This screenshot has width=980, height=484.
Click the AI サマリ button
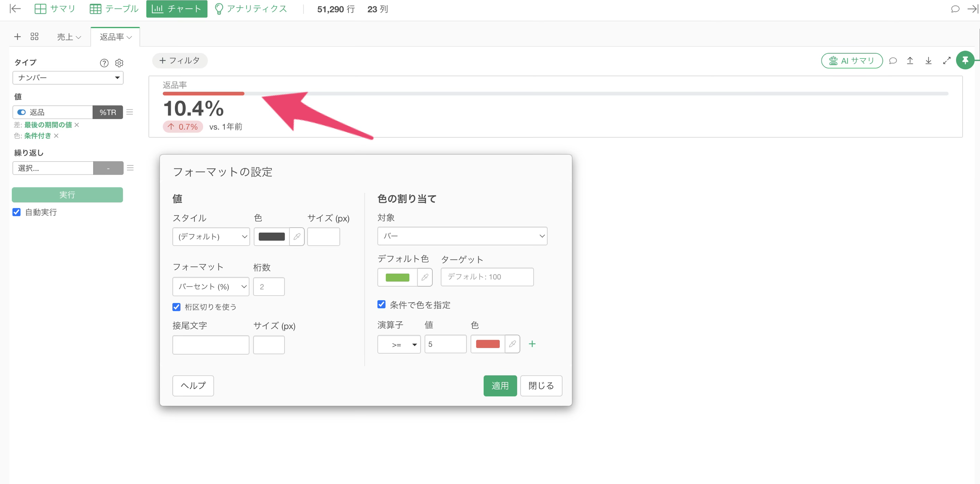[x=852, y=60]
